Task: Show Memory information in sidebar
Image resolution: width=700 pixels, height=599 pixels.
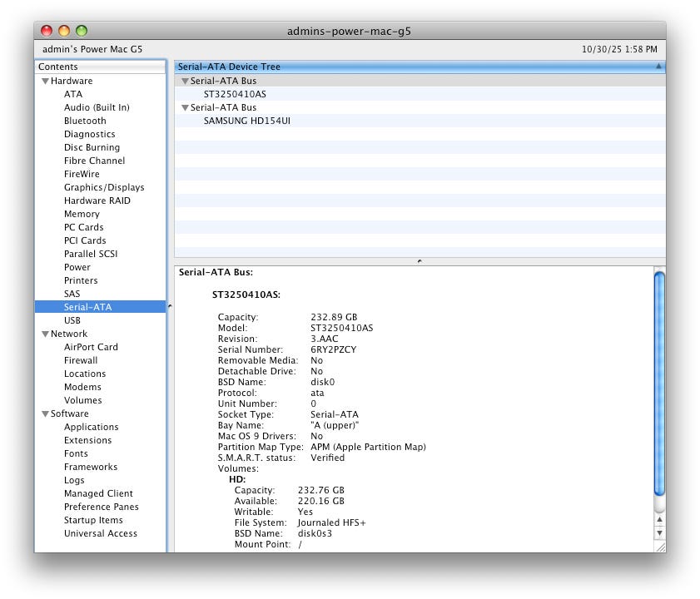Action: click(82, 214)
